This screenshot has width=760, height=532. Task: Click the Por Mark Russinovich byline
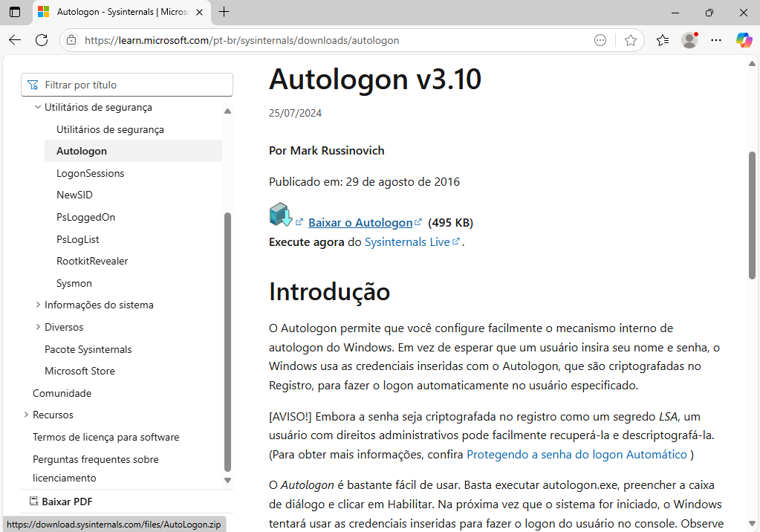coord(327,151)
